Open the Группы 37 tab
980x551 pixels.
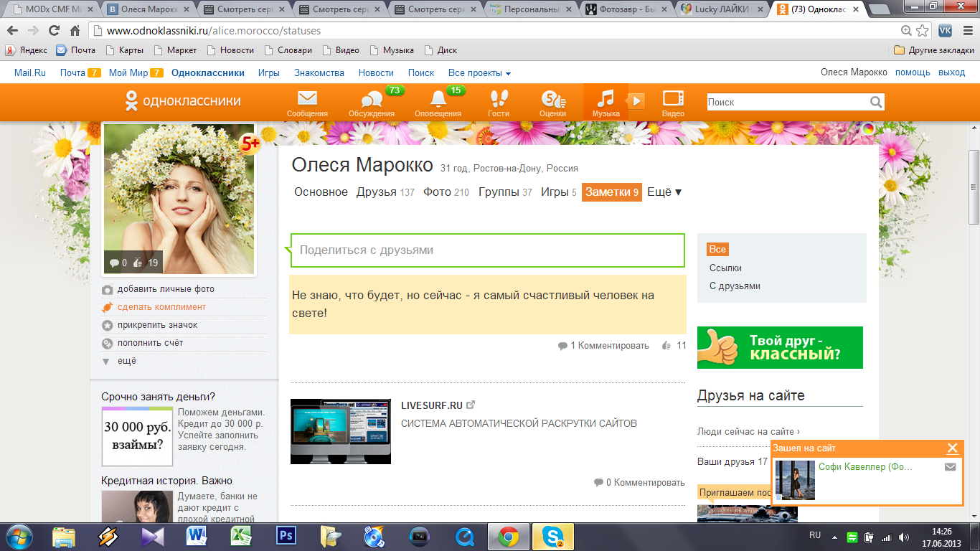(x=505, y=192)
